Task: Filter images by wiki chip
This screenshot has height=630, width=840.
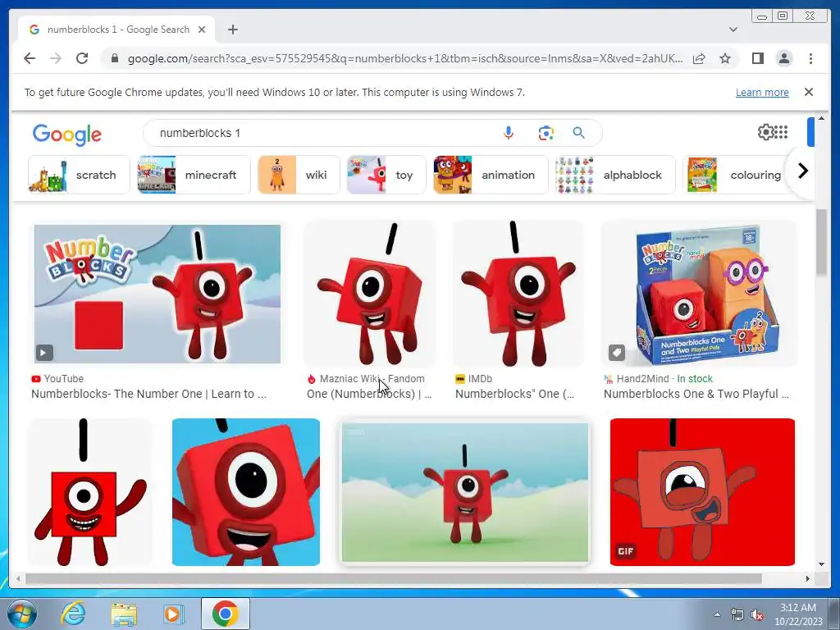Action: coord(299,175)
